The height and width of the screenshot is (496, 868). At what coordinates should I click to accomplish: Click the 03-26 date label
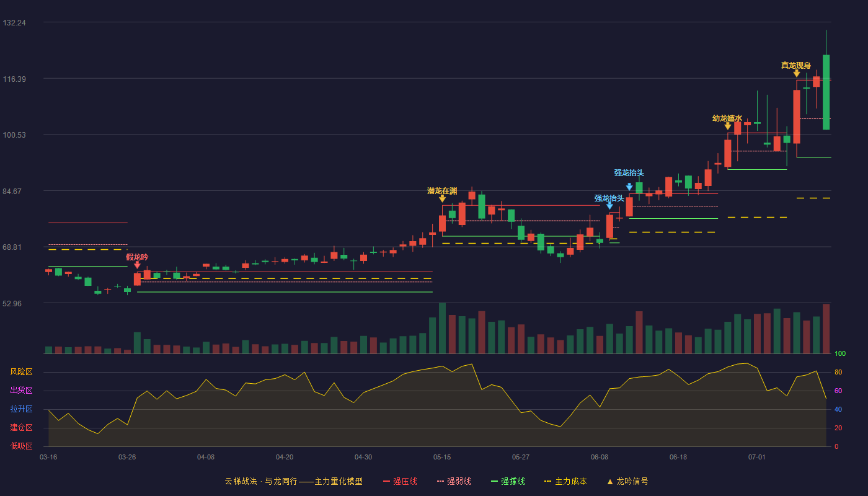127,457
